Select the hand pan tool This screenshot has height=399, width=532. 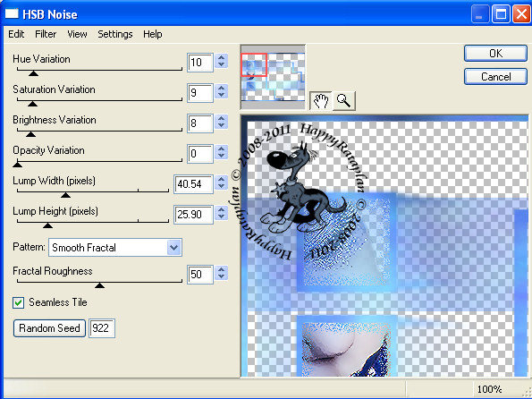coord(321,101)
